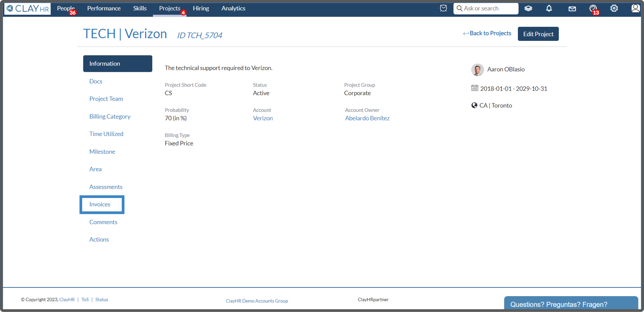Click the project ID TCH_5704

pyautogui.click(x=200, y=36)
